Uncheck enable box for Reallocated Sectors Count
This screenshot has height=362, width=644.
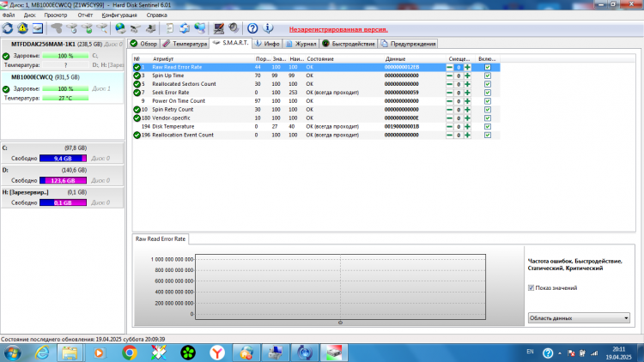pyautogui.click(x=488, y=84)
